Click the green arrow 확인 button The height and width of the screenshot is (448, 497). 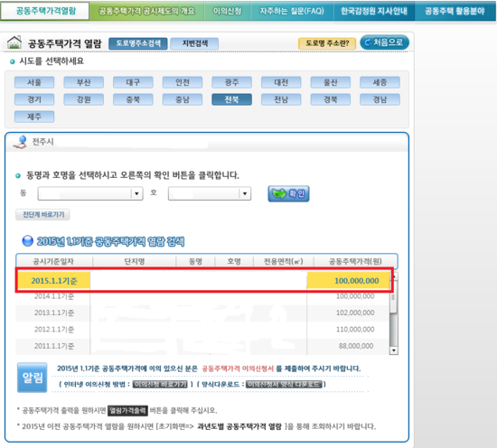288,193
